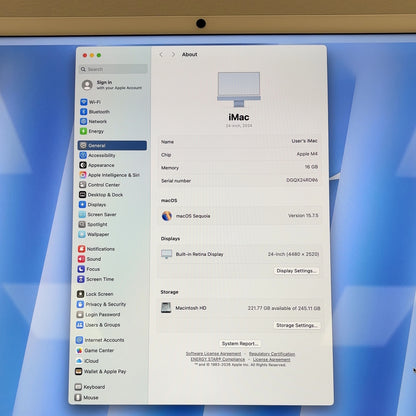416x416 pixels.
Task: Go forward with the right chevron
Action: pos(173,54)
